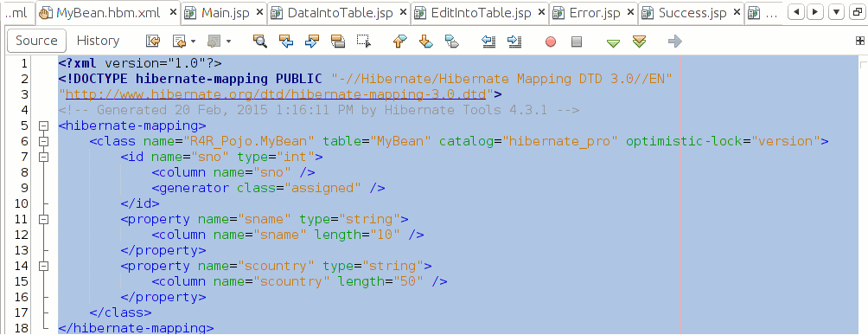Collapse the scountry property fold on line 14
868x335 pixels.
tap(44, 267)
